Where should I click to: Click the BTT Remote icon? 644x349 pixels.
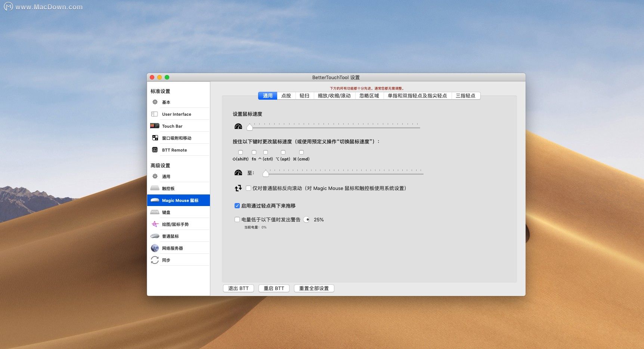[x=155, y=150]
